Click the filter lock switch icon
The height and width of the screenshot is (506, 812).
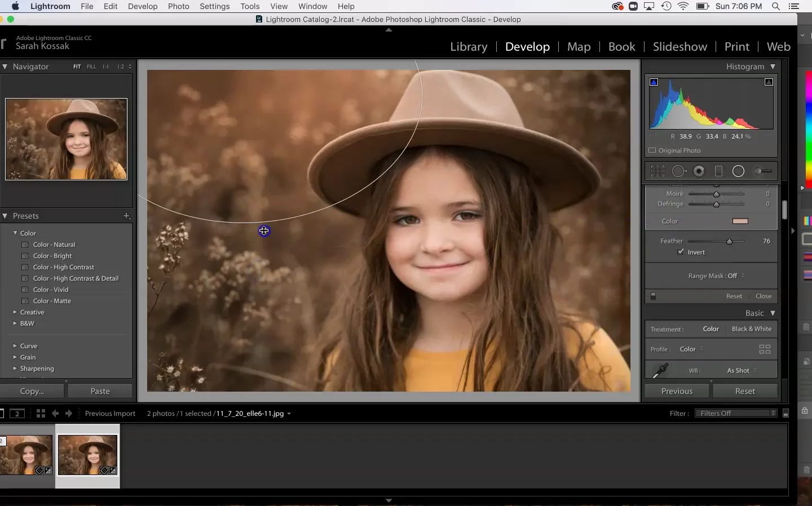(785, 414)
